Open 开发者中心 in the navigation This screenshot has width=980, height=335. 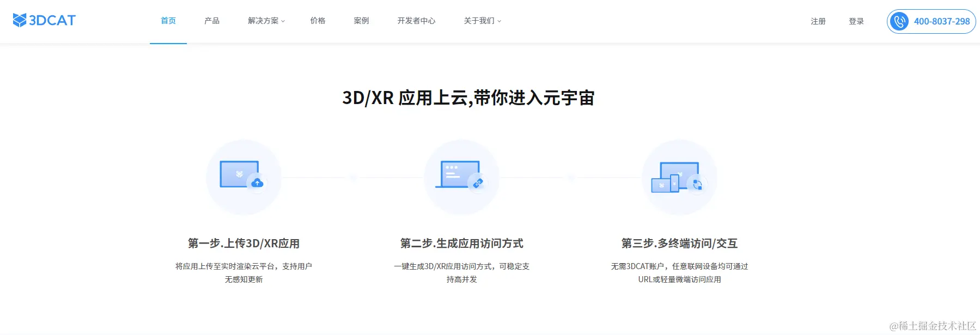416,21
